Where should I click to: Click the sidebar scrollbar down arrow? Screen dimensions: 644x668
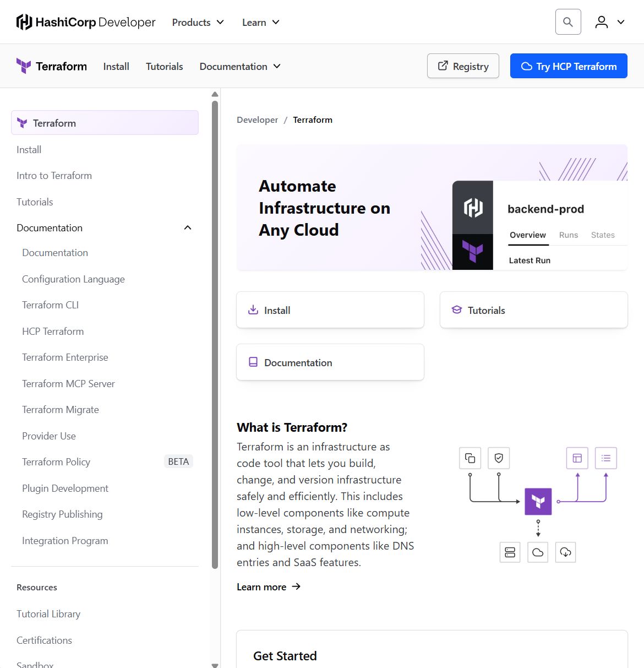pyautogui.click(x=215, y=665)
